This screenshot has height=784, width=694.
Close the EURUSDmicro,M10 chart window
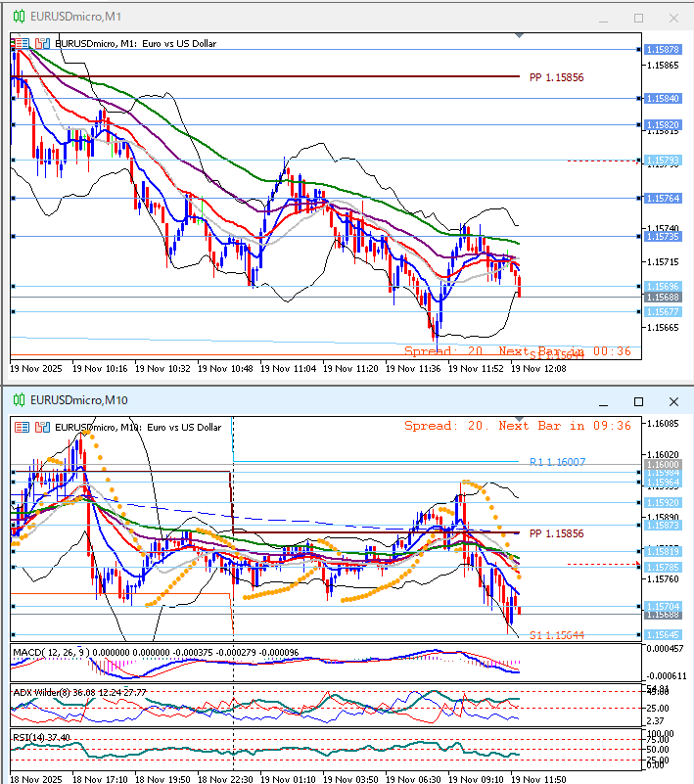pos(672,401)
